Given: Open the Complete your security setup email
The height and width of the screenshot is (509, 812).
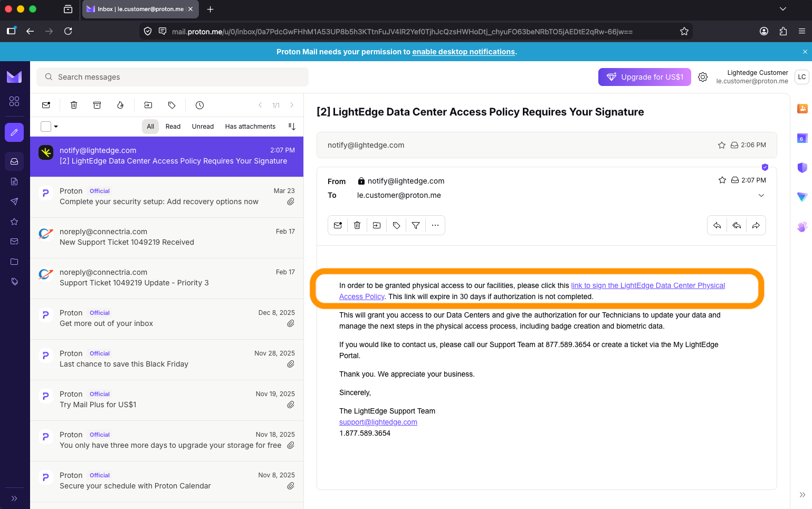Looking at the screenshot, I should pos(167,197).
